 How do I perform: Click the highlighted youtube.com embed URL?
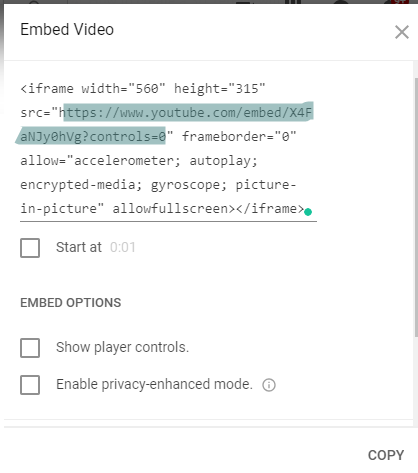coord(166,125)
